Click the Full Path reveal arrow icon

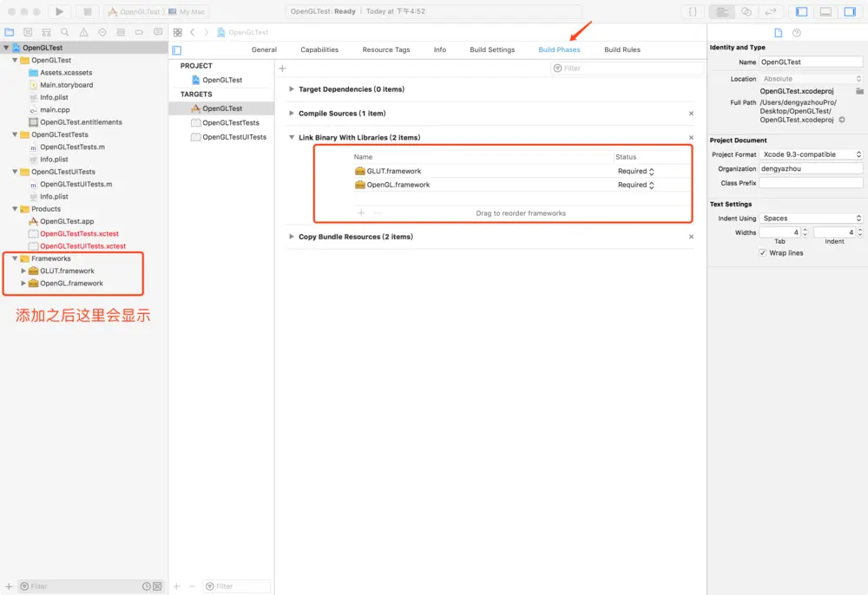[x=842, y=120]
